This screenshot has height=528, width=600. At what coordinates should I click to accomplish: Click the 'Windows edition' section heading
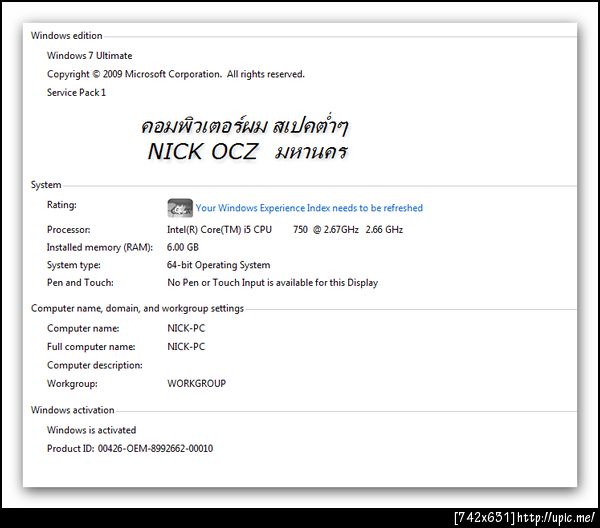point(67,36)
